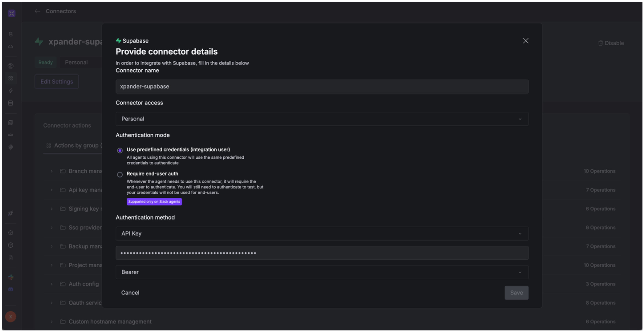Close the connector details dialog with X
The width and height of the screenshot is (644, 332).
tap(525, 41)
